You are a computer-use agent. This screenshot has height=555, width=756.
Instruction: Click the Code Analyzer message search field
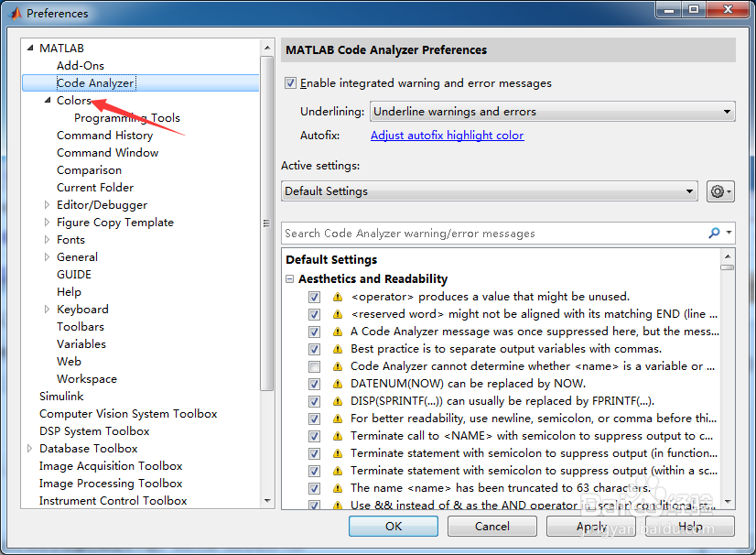pos(494,234)
